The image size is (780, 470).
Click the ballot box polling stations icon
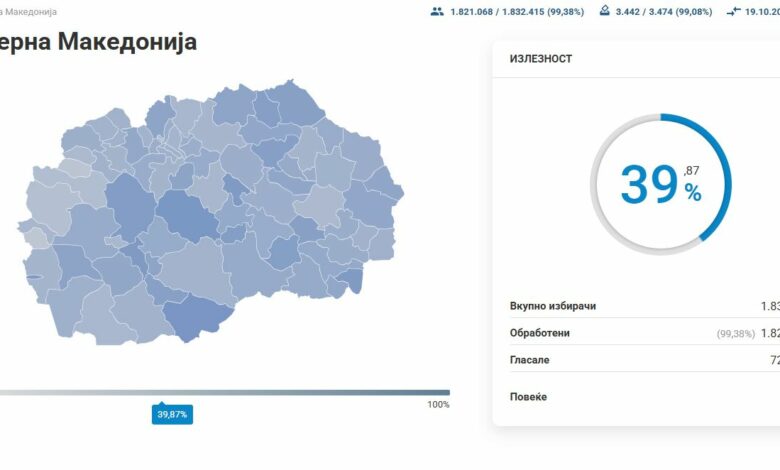coord(604,11)
